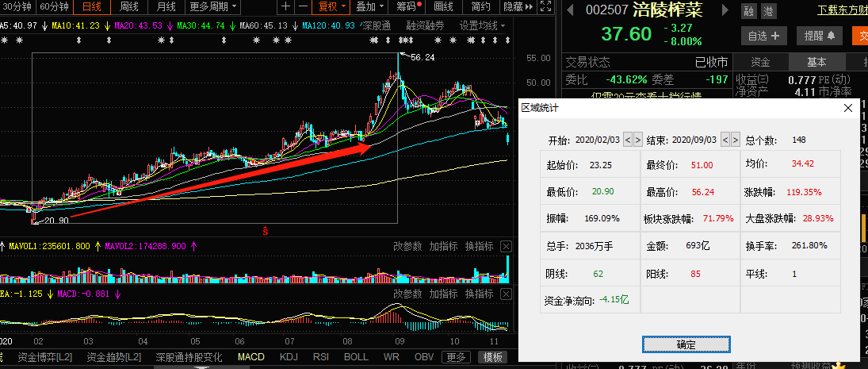Click the 融 margin trading badge
Screen dimensions: 868x369
pos(749,12)
